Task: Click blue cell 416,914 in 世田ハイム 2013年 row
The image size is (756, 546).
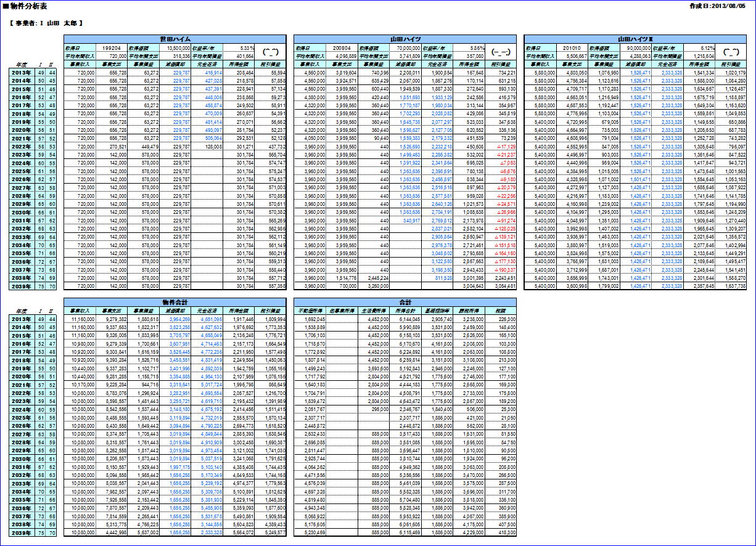Action: [207, 73]
